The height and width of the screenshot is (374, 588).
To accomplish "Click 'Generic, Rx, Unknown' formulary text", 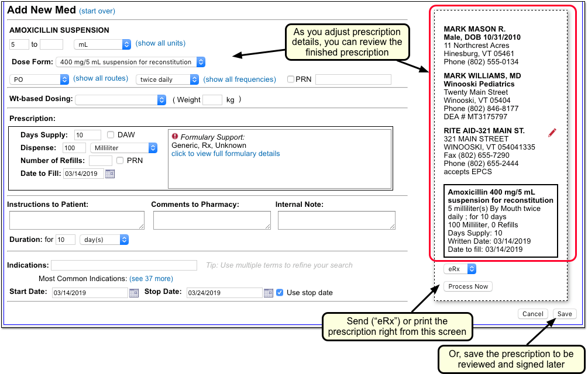I will click(x=209, y=146).
